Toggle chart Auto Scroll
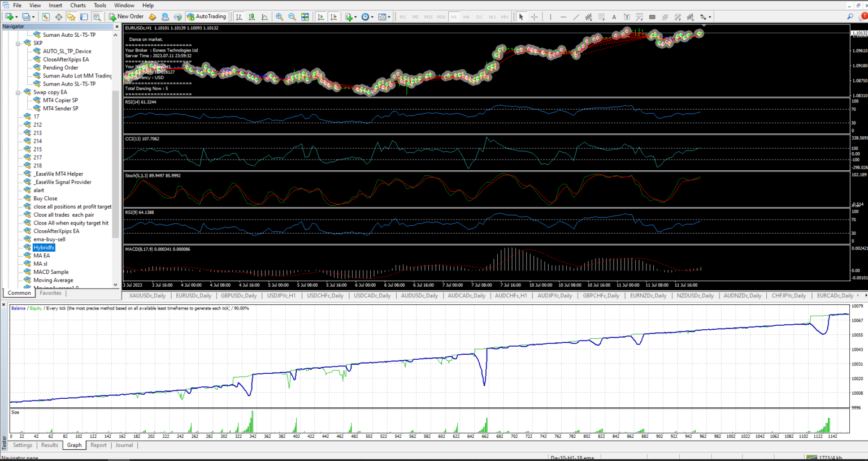Viewport: 868px width, 461px height. (321, 16)
